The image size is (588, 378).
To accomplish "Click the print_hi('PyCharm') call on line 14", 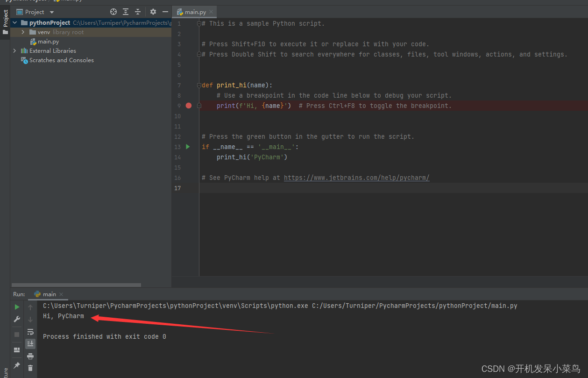I will point(252,157).
